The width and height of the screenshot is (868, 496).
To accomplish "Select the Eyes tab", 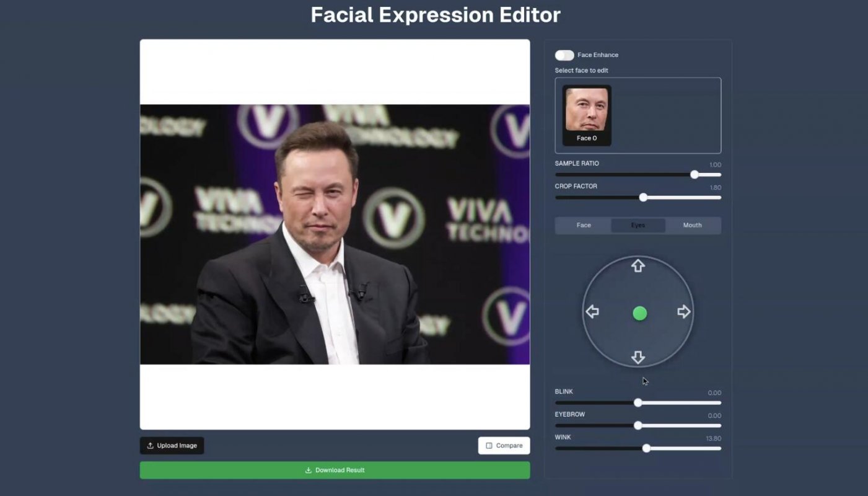I will [638, 225].
